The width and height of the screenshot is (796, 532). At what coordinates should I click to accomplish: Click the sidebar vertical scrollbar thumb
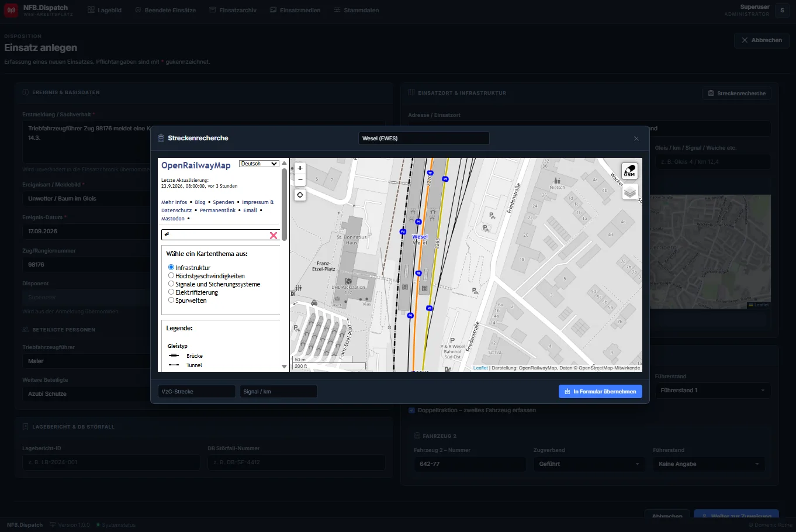pos(285,205)
